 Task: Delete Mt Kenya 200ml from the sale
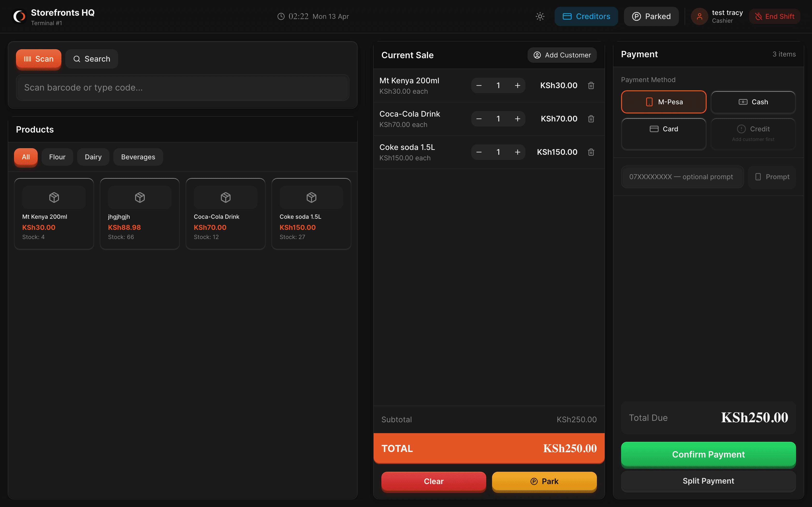click(591, 85)
